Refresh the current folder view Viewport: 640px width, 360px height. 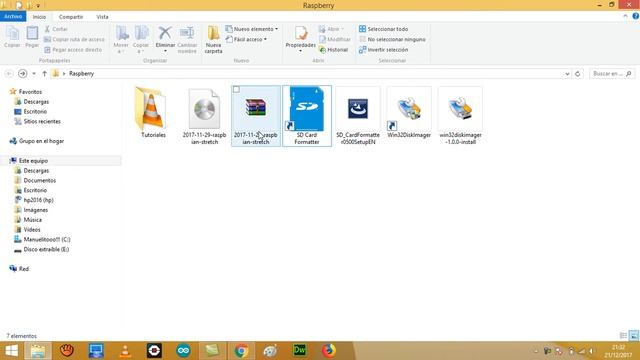(578, 74)
